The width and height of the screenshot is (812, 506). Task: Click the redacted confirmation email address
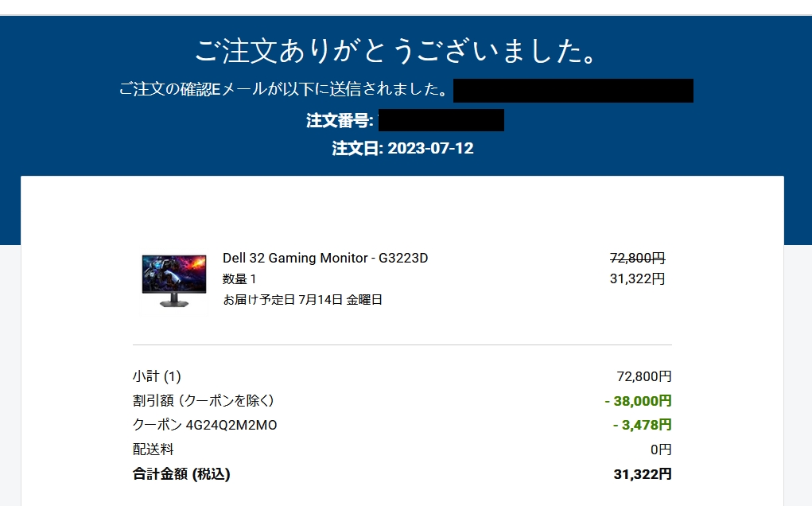coord(573,91)
